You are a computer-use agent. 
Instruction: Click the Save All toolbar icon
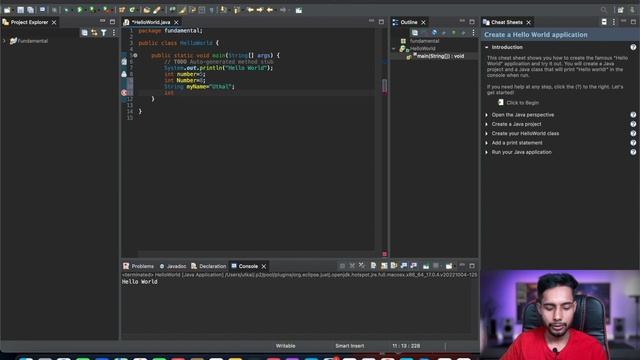(x=31, y=10)
